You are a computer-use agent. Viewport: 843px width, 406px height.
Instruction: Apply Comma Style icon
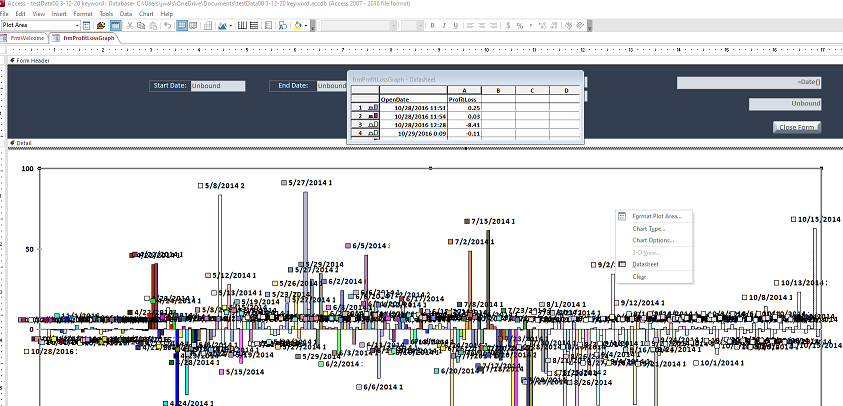531,25
